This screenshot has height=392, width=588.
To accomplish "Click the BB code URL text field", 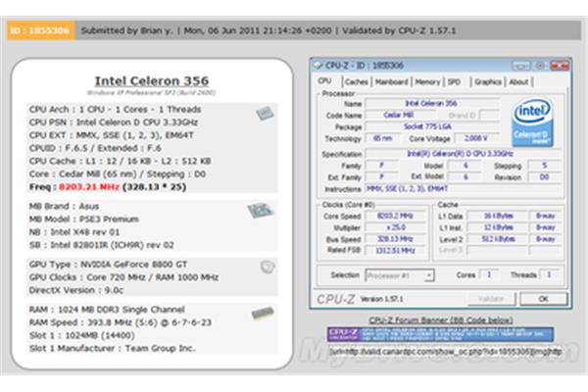I will 445,352.
